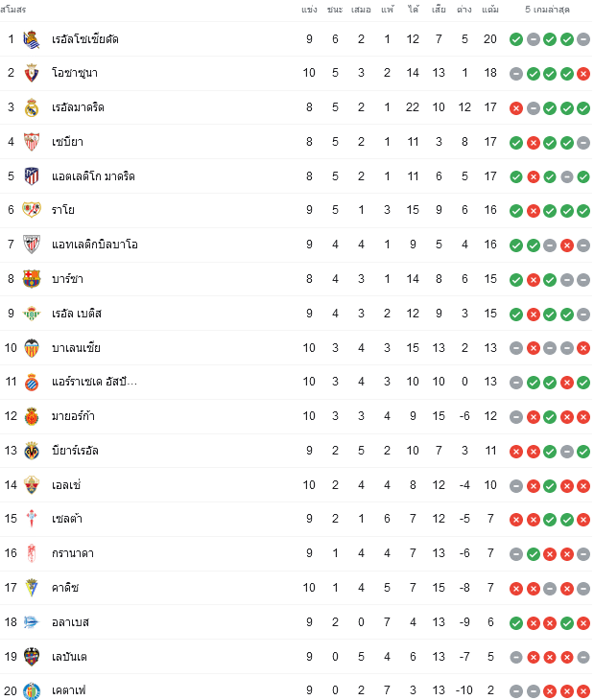The image size is (594, 700).
Task: Click the 5 เกมล่าสุด column header
Action: pos(547,10)
